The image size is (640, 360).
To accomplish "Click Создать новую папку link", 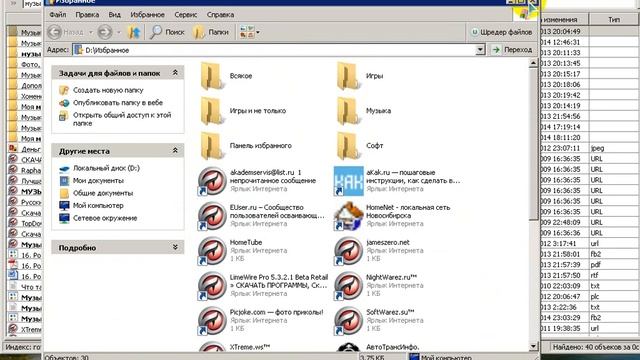I will point(108,90).
